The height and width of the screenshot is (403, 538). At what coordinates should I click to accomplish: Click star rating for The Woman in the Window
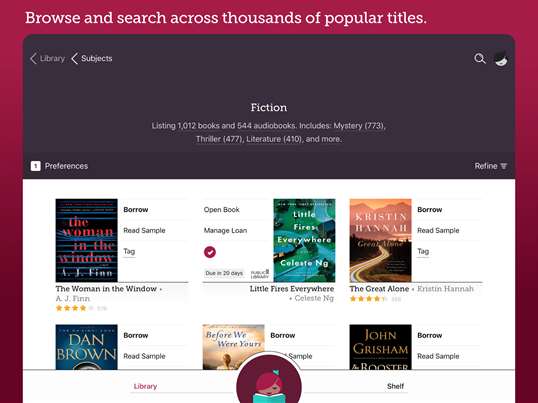(x=75, y=308)
